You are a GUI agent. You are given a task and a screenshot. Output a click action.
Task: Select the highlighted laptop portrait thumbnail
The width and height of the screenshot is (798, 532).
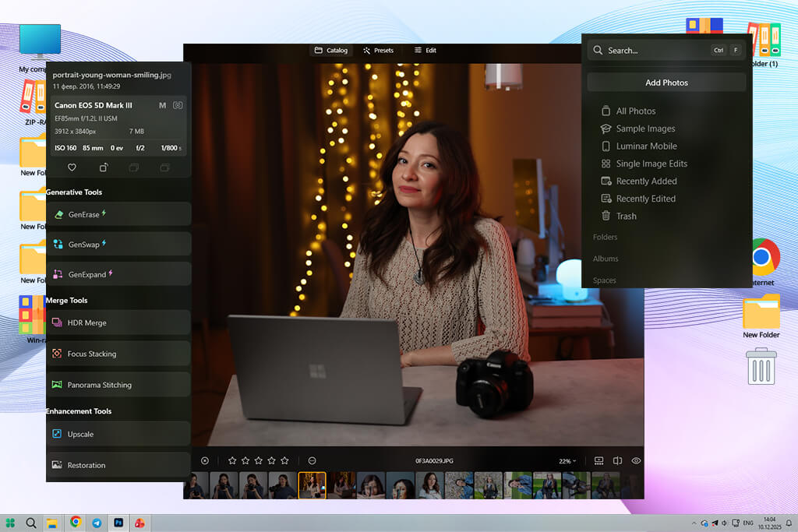point(312,485)
